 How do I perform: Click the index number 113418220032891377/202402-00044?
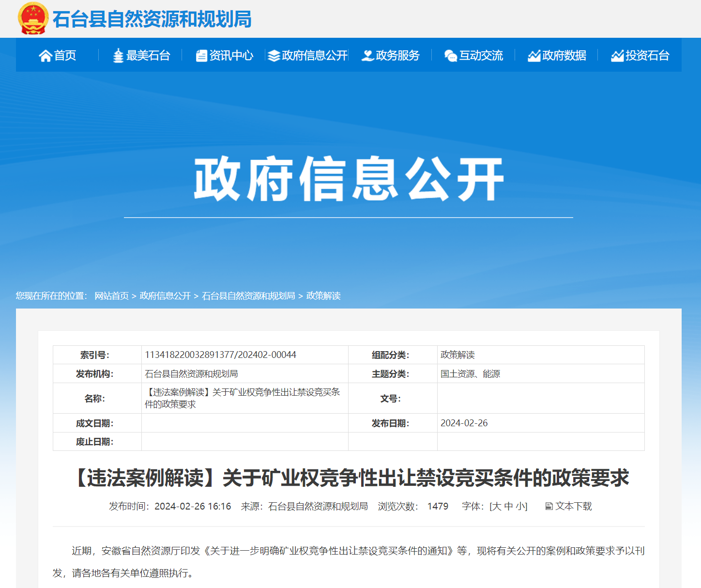coord(221,355)
